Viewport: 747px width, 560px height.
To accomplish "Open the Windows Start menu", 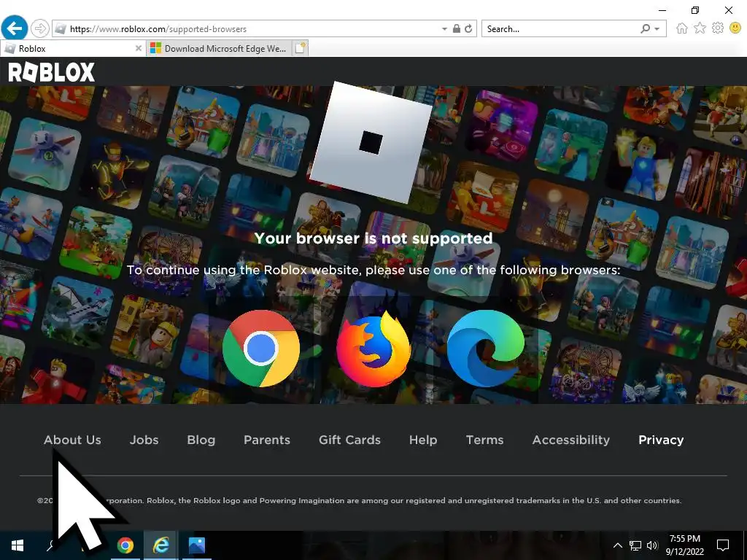I will tap(18, 545).
